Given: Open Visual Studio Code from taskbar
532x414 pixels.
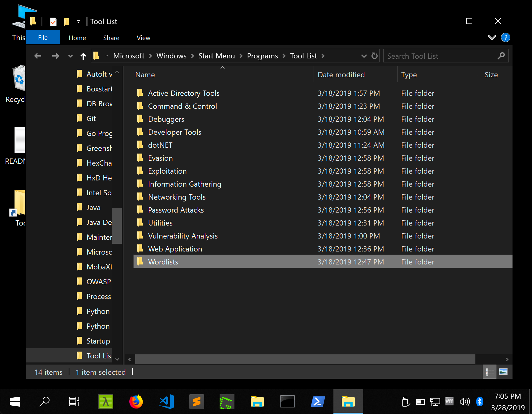Looking at the screenshot, I should point(167,402).
